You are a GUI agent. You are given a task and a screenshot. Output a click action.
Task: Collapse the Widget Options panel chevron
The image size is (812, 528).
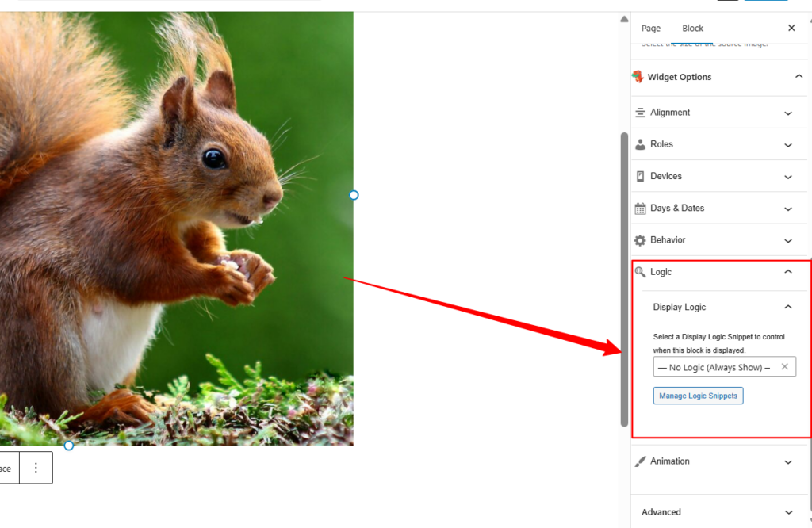799,77
